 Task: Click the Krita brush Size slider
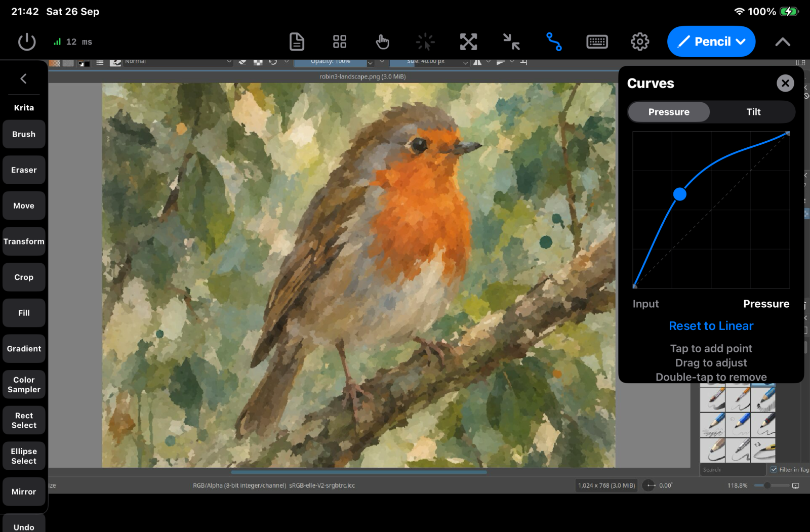(x=429, y=62)
